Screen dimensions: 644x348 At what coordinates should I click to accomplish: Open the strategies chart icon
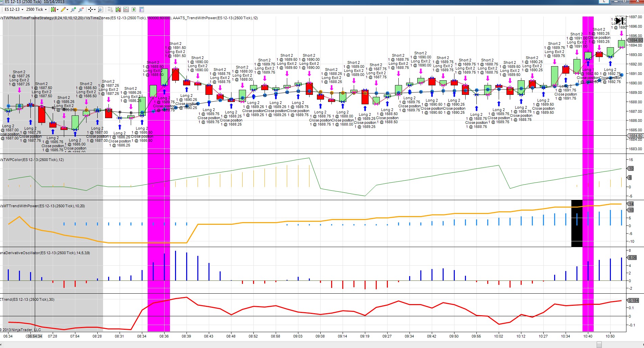coord(126,9)
